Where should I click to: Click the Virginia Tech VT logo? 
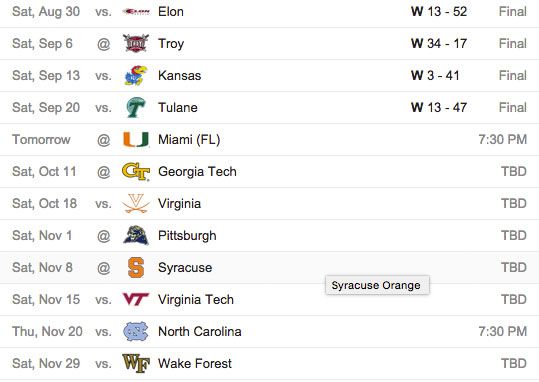[x=136, y=299]
